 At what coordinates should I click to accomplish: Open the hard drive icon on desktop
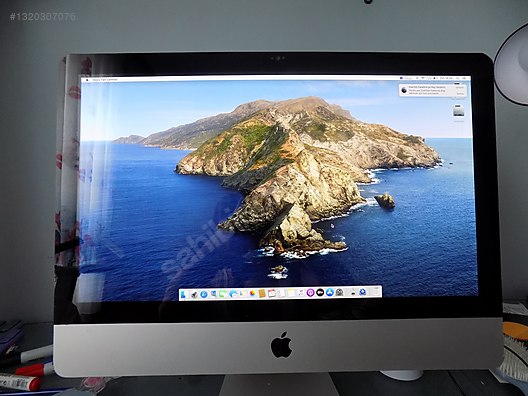click(459, 111)
